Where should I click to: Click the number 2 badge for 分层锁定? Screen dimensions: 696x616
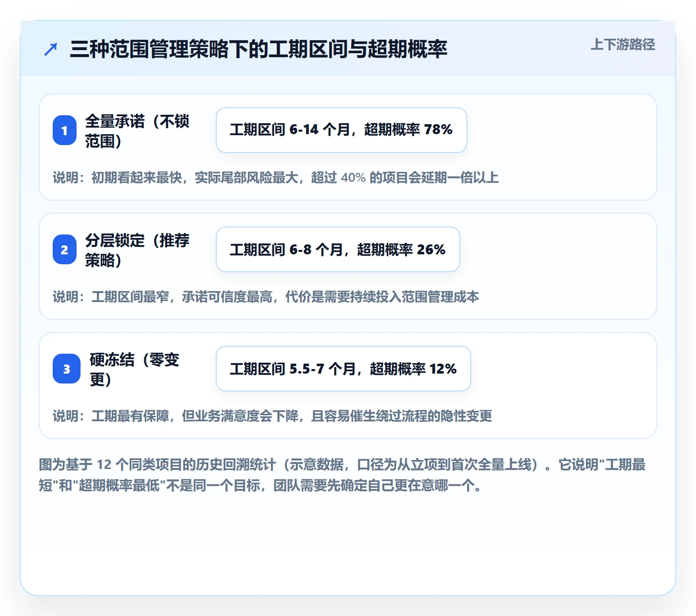click(65, 249)
